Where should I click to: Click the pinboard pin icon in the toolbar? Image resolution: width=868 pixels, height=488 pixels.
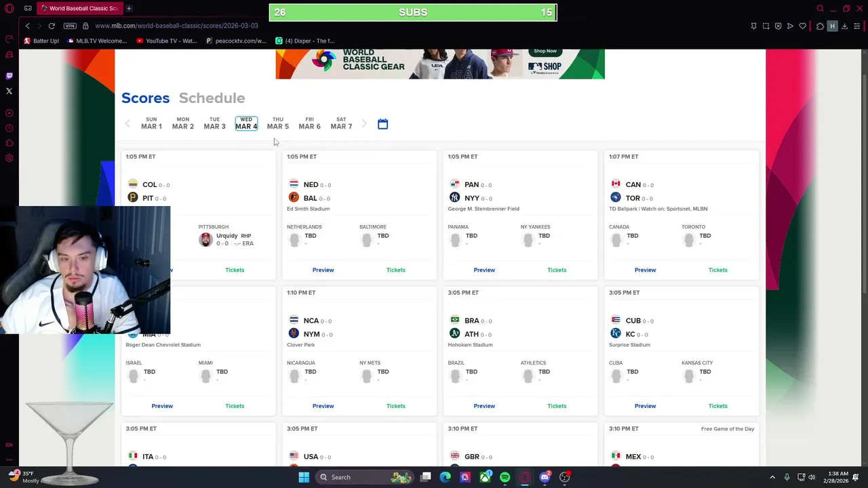[753, 26]
